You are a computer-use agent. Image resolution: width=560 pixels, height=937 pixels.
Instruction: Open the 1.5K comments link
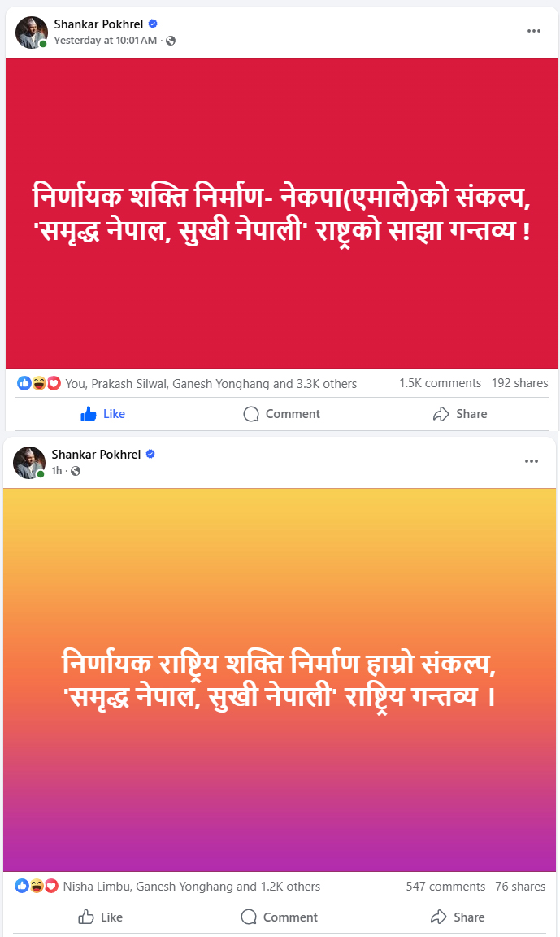[x=440, y=383]
